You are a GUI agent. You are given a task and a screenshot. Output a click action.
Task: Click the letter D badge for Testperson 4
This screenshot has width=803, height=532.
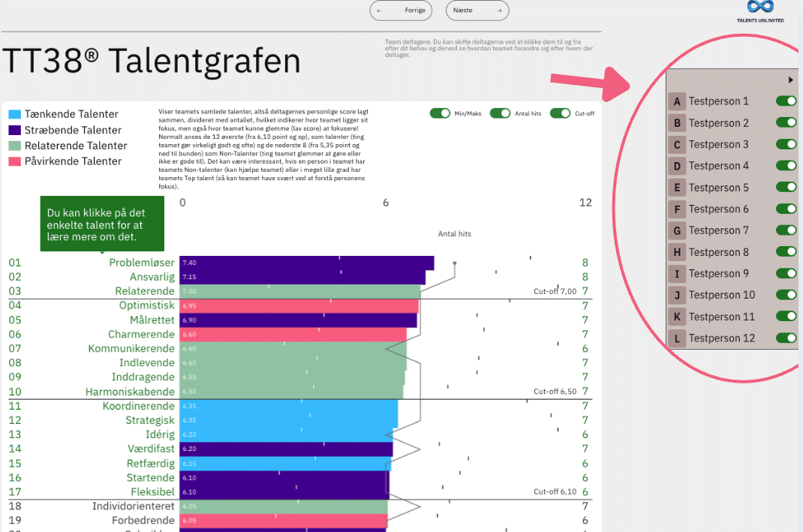677,166
